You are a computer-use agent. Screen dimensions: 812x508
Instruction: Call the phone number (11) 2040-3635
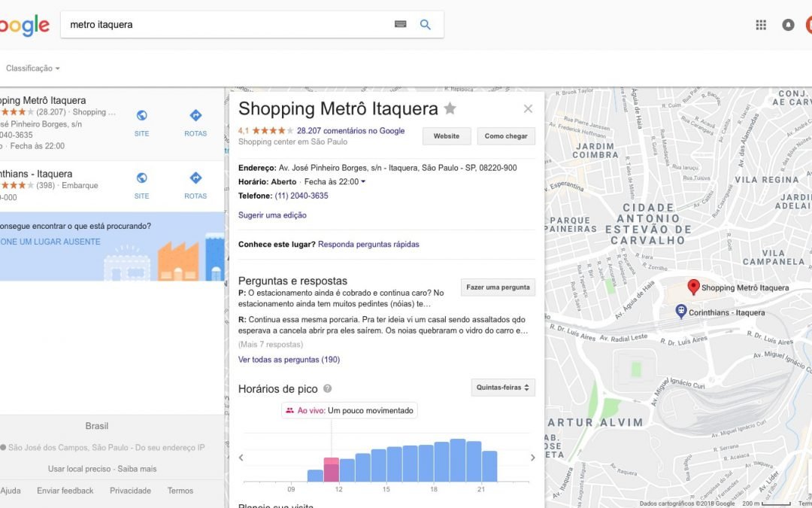click(x=301, y=196)
